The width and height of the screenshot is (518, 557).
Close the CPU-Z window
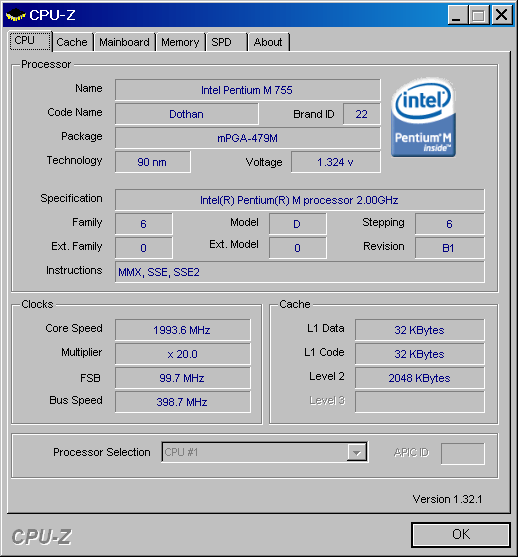point(501,15)
